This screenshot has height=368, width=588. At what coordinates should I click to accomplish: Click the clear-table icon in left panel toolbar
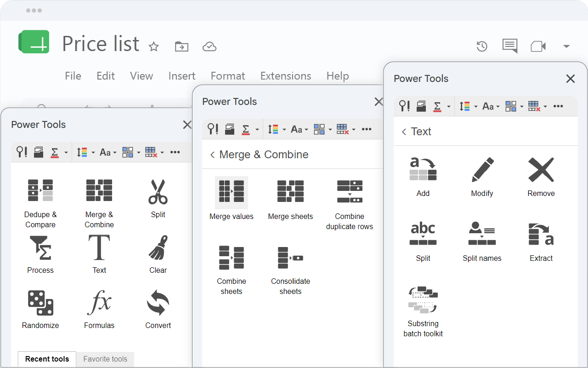tap(151, 152)
